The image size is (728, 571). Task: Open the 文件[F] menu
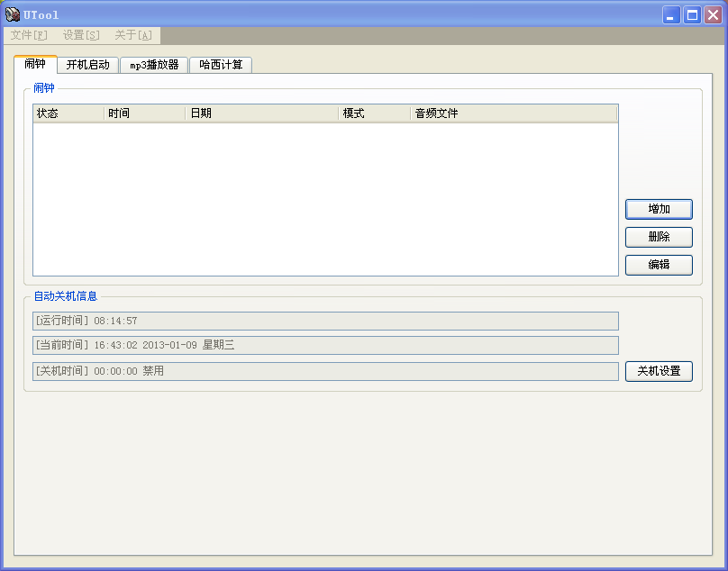pyautogui.click(x=29, y=35)
